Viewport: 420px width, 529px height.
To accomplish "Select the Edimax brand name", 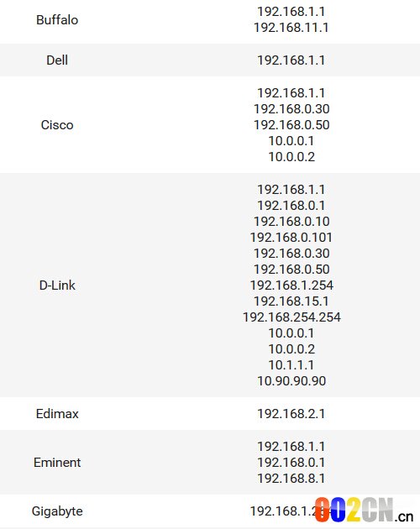I will tap(57, 414).
